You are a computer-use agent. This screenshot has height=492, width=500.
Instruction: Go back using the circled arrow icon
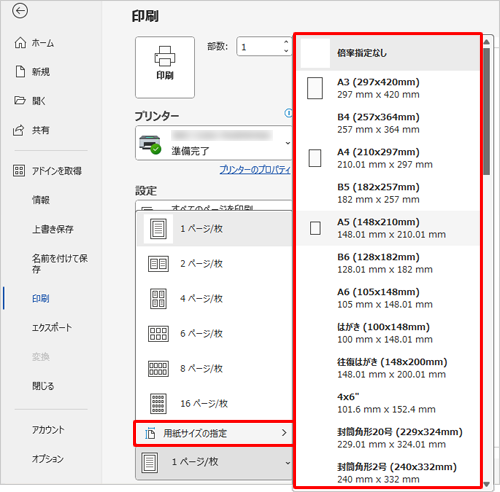(20, 11)
